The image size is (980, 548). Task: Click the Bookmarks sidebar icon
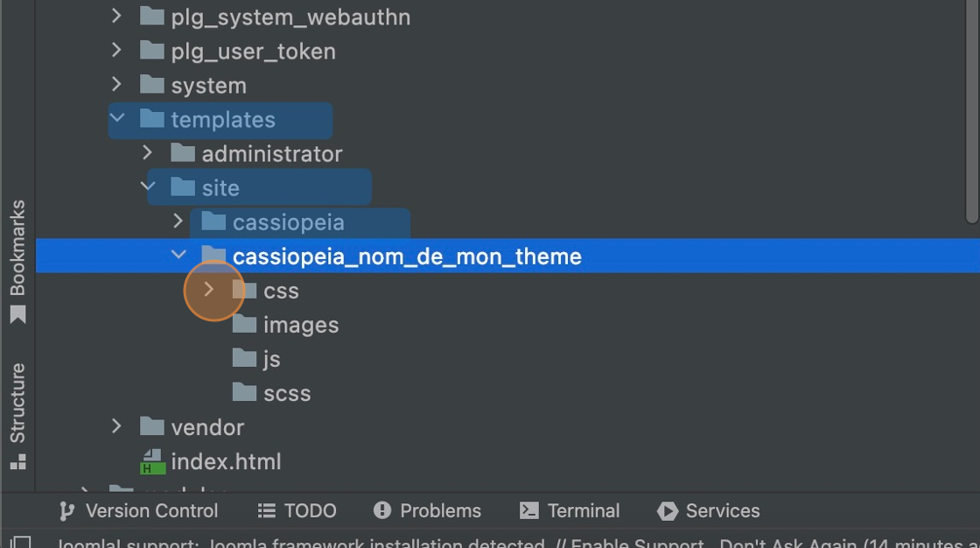(x=17, y=315)
